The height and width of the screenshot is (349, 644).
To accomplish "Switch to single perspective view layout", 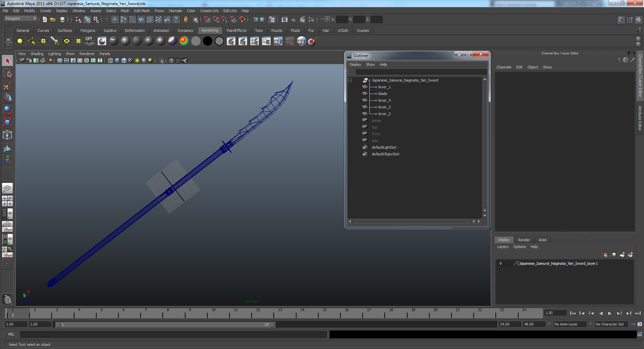I will (7, 188).
